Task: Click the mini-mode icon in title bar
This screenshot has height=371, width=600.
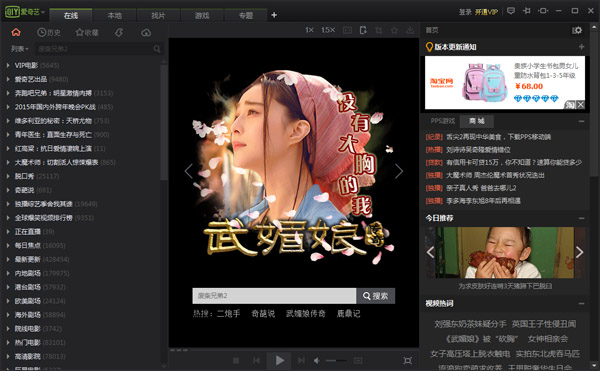Action: point(543,11)
